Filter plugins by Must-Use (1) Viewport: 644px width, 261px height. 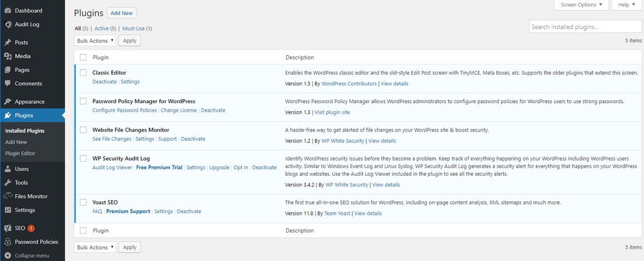tap(137, 28)
